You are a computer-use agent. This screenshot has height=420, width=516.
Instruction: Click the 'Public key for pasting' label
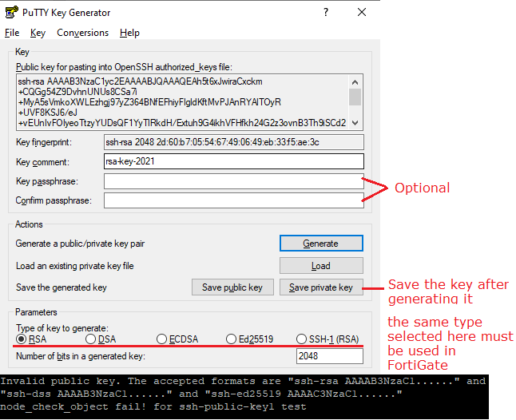coord(124,67)
